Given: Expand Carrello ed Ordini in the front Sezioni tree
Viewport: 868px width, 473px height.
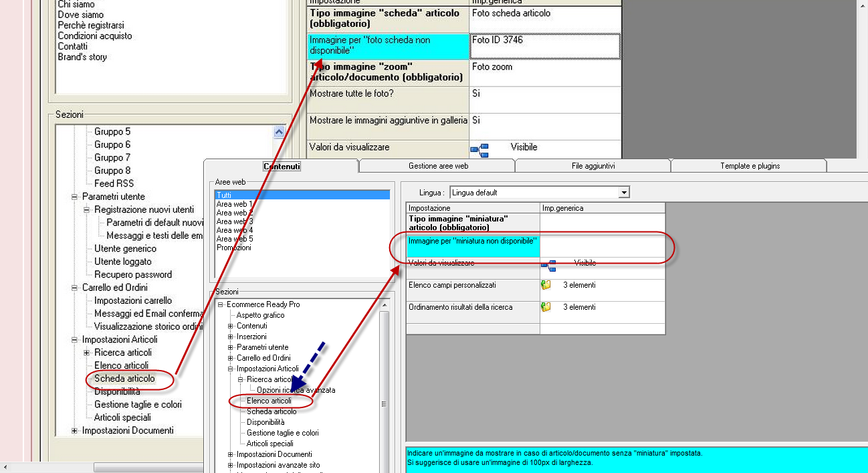Looking at the screenshot, I should [x=231, y=358].
